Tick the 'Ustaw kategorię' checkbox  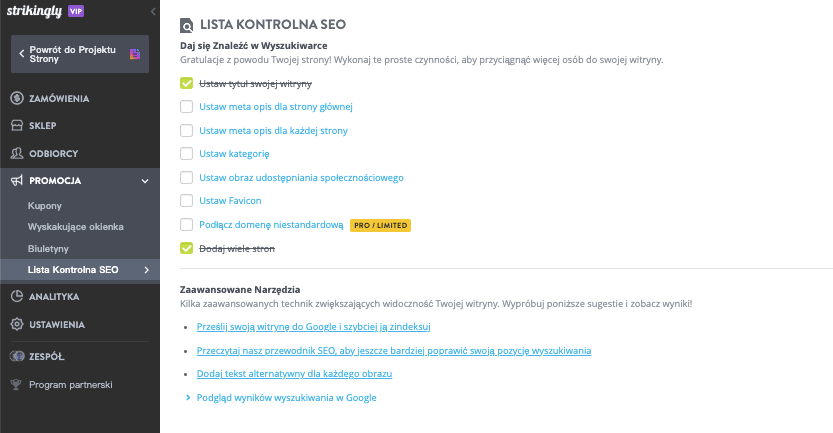[186, 154]
